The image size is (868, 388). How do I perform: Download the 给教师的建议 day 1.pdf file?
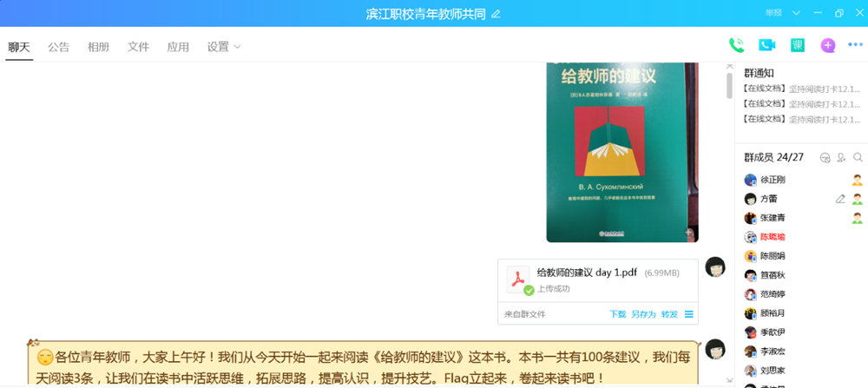[x=618, y=314]
